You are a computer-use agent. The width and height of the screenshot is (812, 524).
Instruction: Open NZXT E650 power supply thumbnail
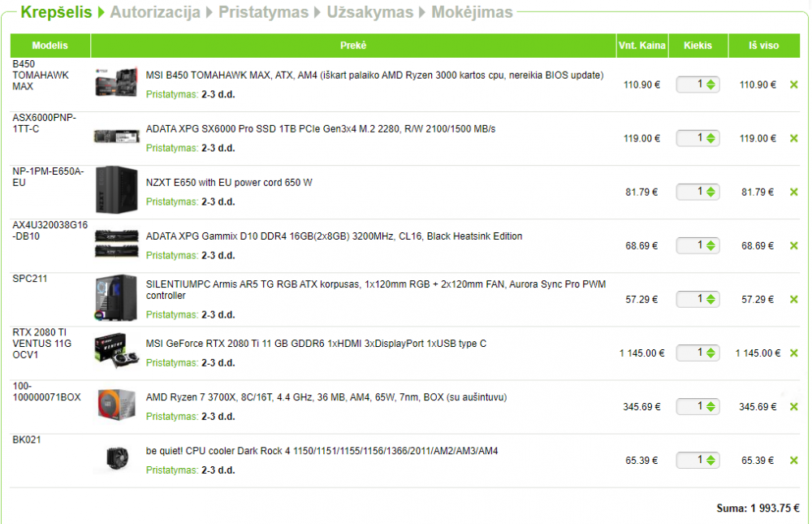point(116,190)
